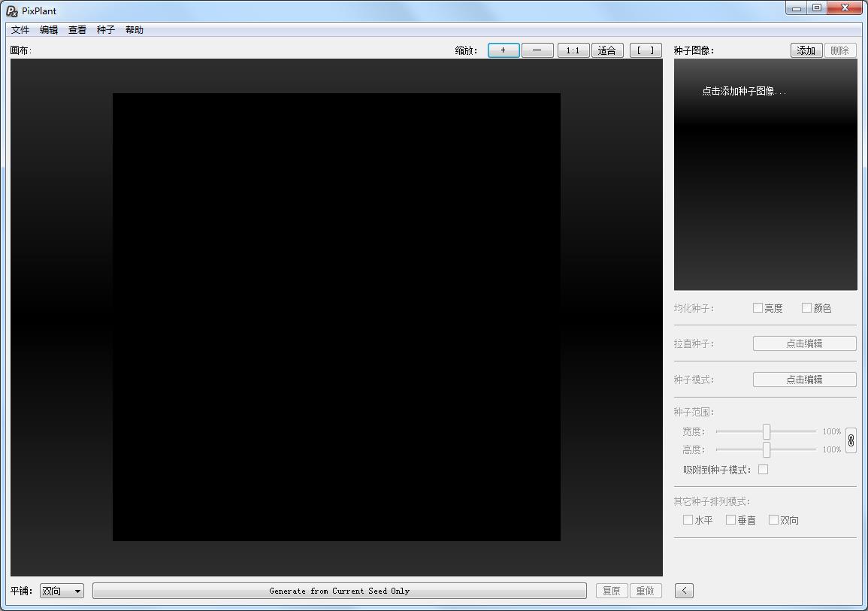
Task: Toggle the link width-height chain icon
Action: pyautogui.click(x=851, y=440)
